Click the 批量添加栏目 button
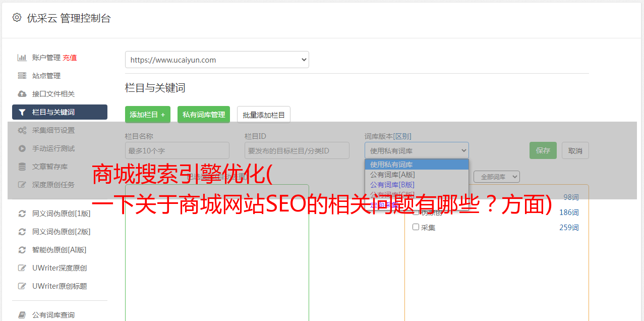The height and width of the screenshot is (321, 644). tap(264, 115)
